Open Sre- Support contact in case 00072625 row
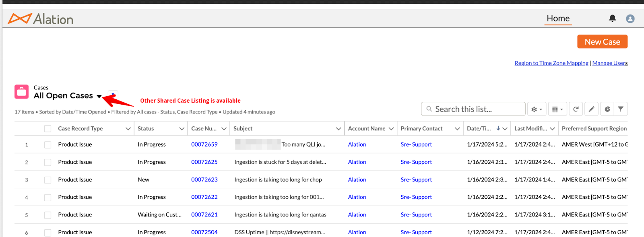This screenshot has width=644, height=237. [x=416, y=162]
